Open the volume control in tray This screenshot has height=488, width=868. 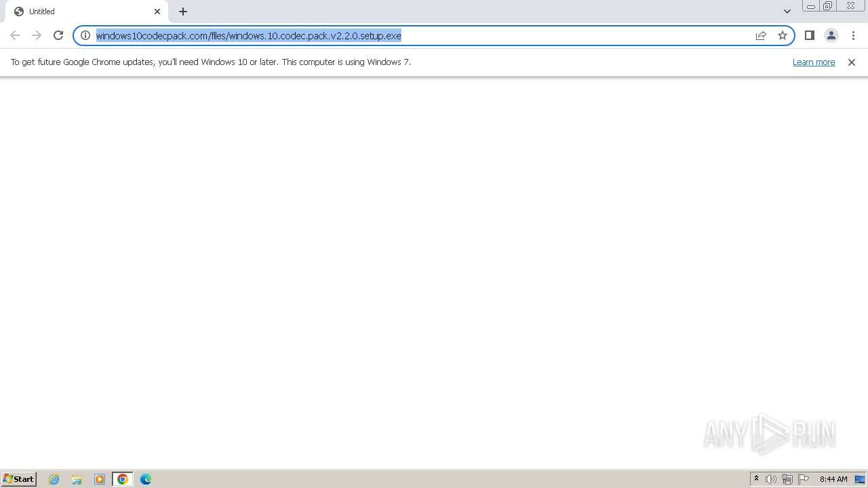771,479
